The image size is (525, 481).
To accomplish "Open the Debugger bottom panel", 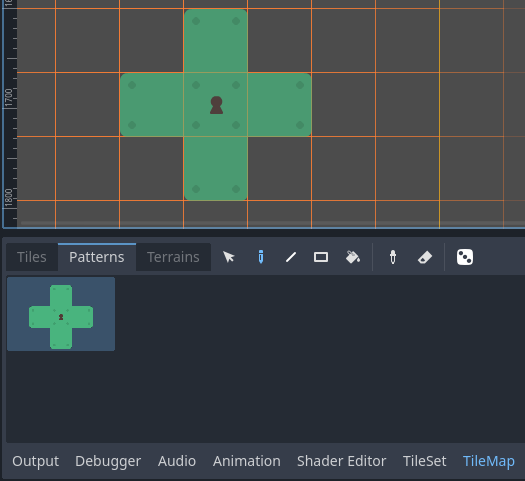I will coord(108,461).
